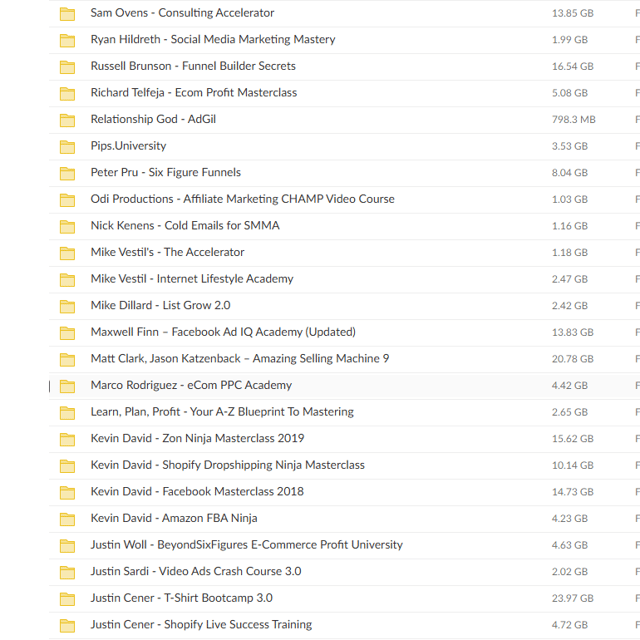Viewport: 640px width, 640px height.
Task: Open the Pips.University folder name
Action: click(x=128, y=146)
